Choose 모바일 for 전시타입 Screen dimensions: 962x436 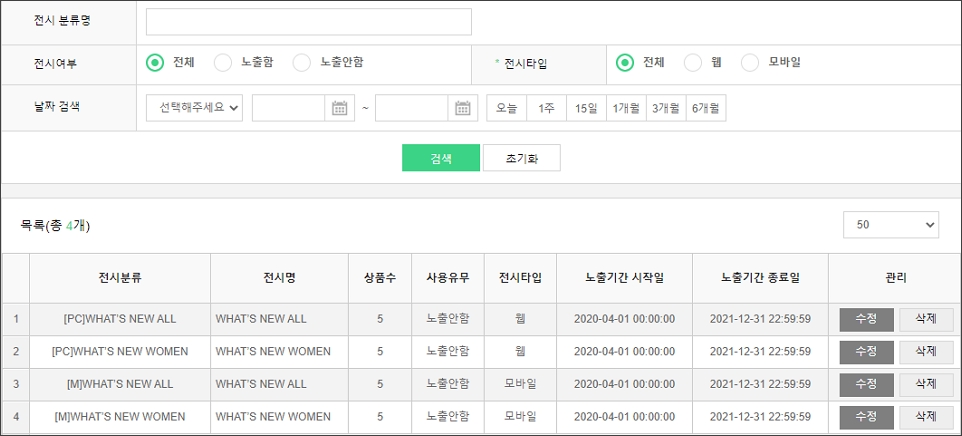tap(750, 63)
